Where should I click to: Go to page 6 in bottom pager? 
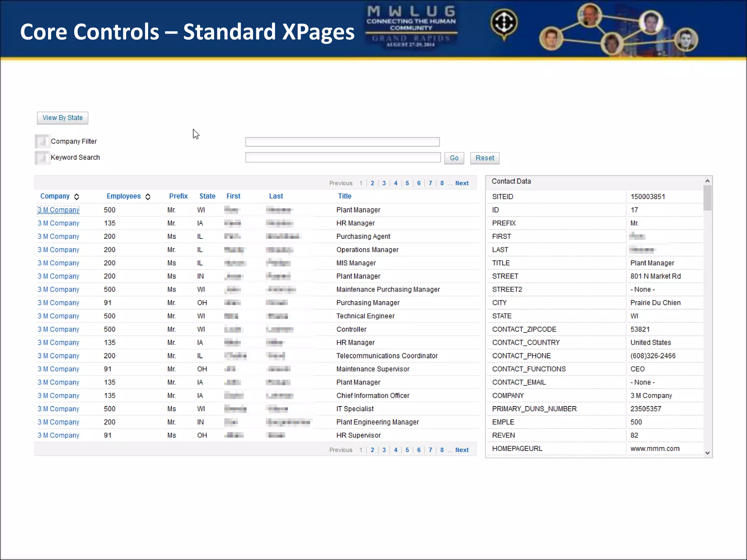[419, 450]
